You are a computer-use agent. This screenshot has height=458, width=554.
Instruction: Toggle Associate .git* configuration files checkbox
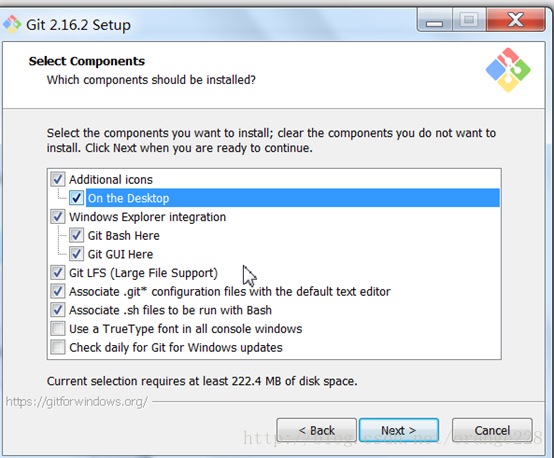pyautogui.click(x=58, y=291)
